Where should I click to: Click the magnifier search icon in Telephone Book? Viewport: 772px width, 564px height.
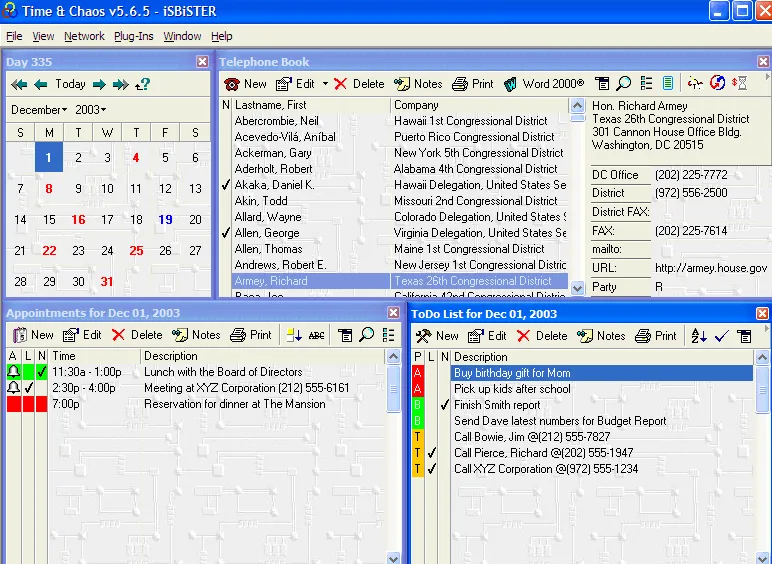point(624,84)
